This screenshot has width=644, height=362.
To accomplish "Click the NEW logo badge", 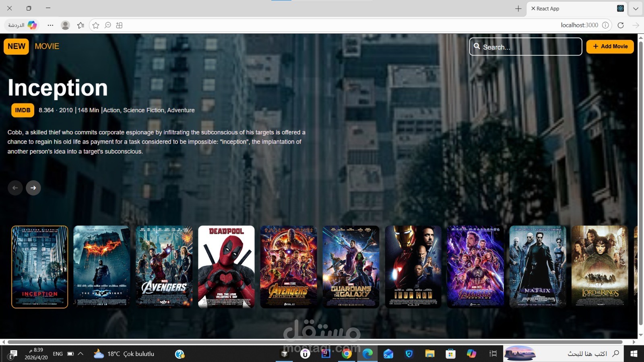I will (x=16, y=46).
